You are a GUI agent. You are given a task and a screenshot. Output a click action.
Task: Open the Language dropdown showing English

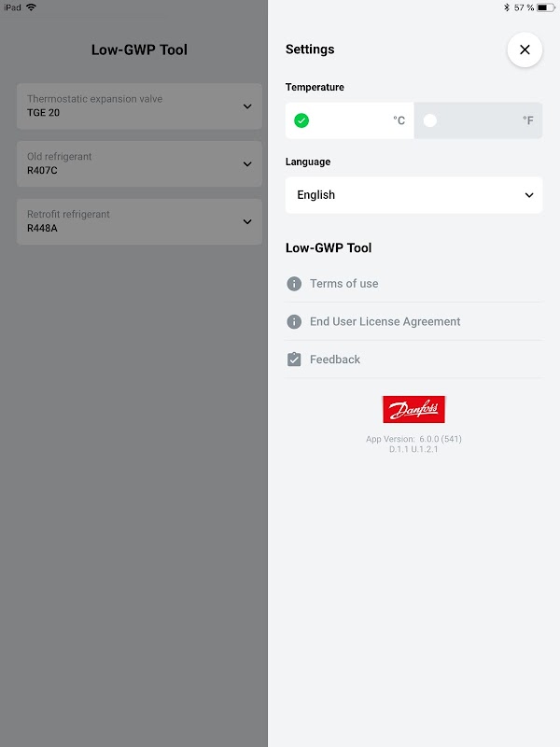(x=413, y=195)
